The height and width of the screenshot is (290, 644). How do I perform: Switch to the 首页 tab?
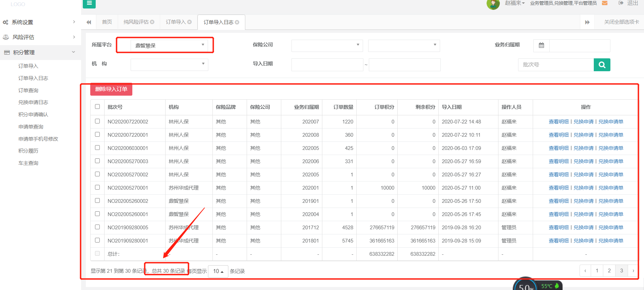(107, 22)
